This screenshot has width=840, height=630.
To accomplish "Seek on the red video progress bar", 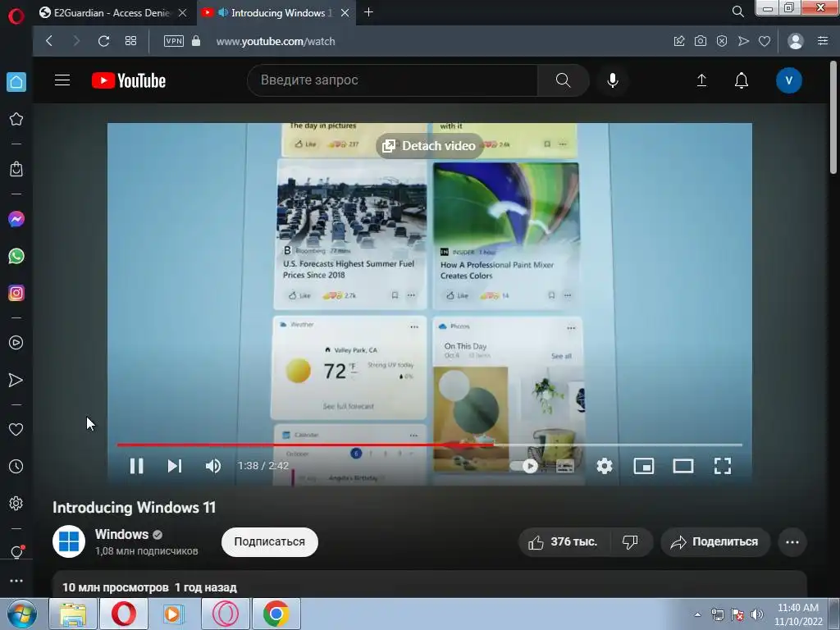I will click(x=430, y=445).
